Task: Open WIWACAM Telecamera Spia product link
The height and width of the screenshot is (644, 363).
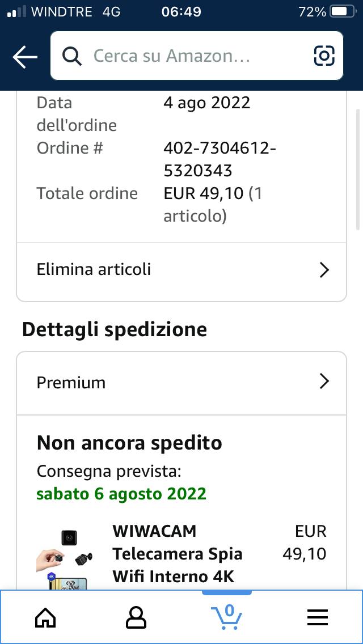Action: (178, 554)
